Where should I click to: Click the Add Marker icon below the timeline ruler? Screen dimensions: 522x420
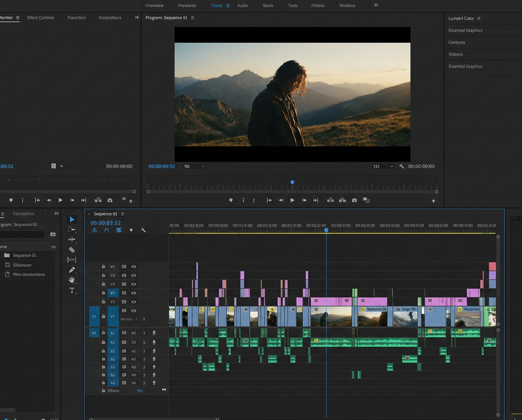(131, 230)
